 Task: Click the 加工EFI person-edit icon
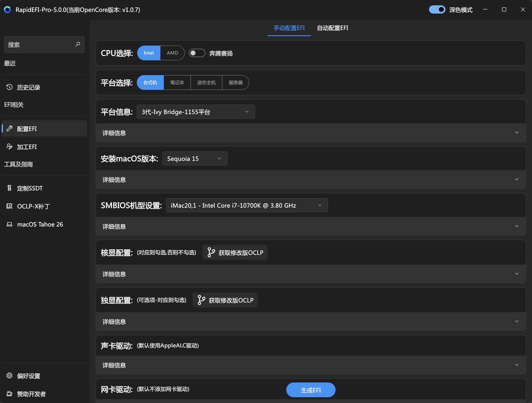(x=9, y=147)
